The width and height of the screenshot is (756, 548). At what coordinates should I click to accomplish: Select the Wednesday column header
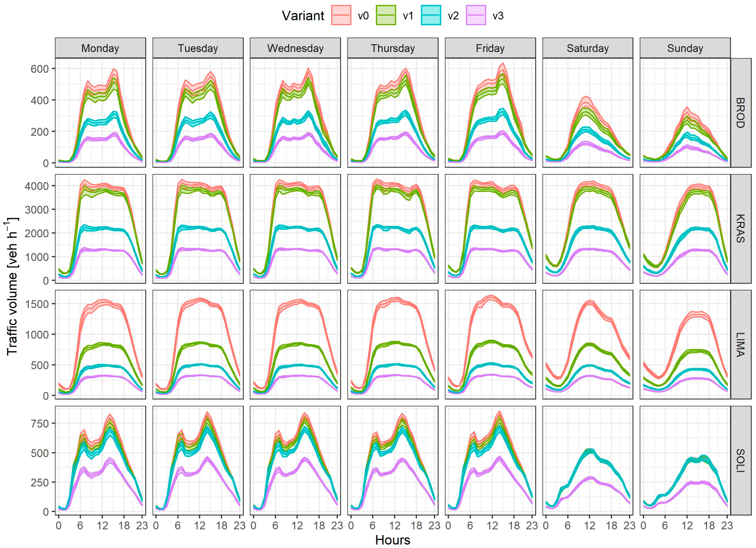point(295,48)
